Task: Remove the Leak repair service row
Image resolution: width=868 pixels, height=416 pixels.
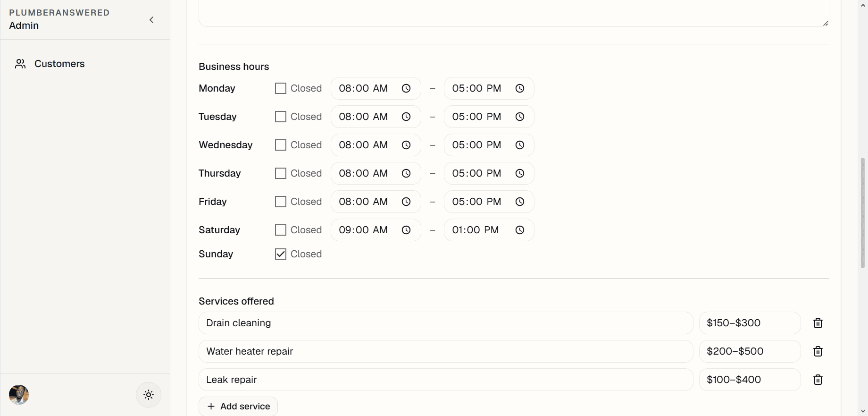Action: 818,380
